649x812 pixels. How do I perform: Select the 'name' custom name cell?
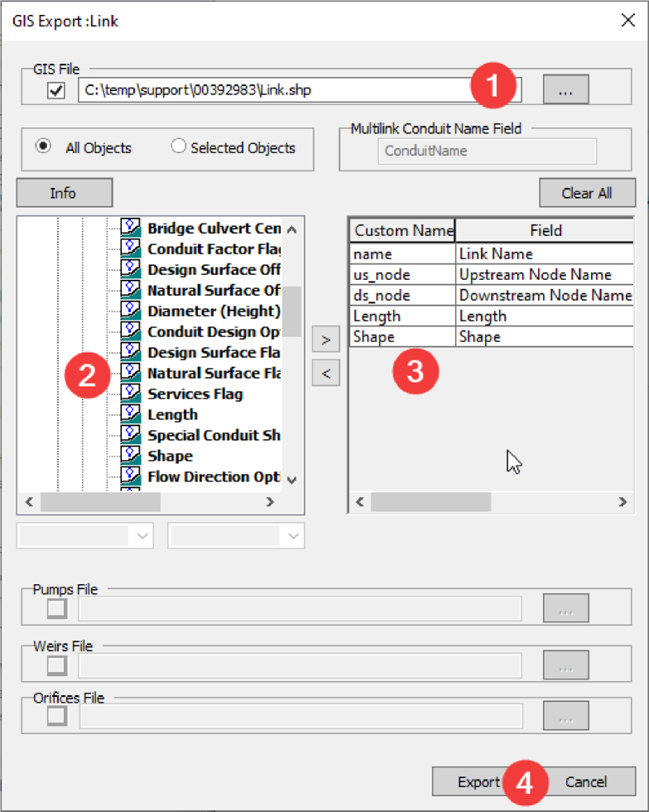(x=403, y=254)
